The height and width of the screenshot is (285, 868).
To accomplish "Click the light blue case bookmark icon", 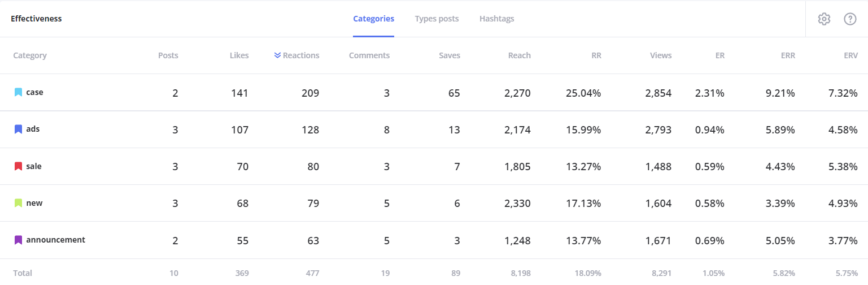I will [18, 92].
